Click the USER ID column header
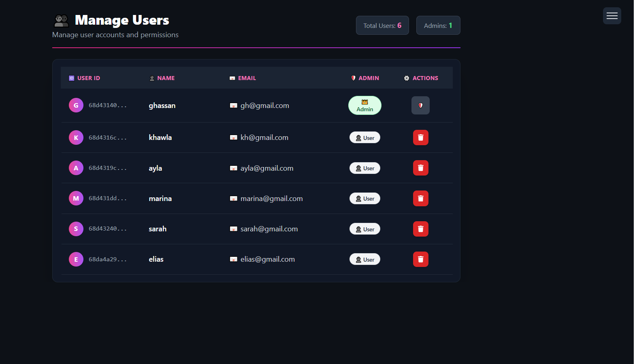The height and width of the screenshot is (364, 635). coord(85,78)
